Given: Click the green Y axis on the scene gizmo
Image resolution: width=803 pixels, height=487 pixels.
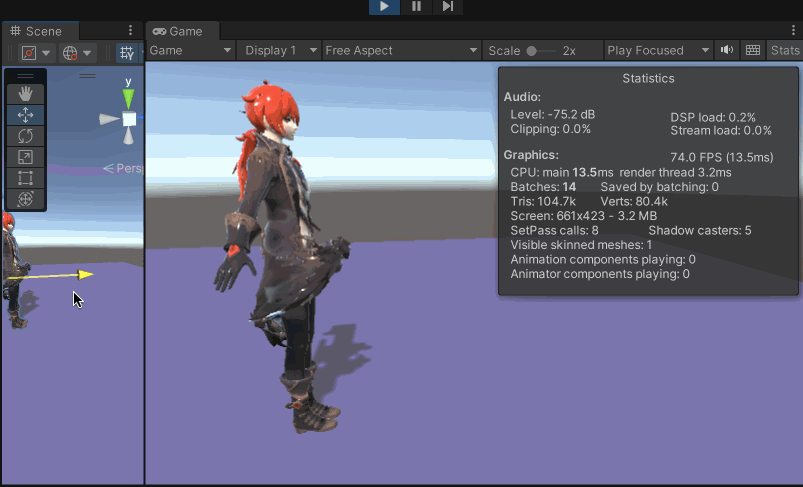Looking at the screenshot, I should 128,98.
